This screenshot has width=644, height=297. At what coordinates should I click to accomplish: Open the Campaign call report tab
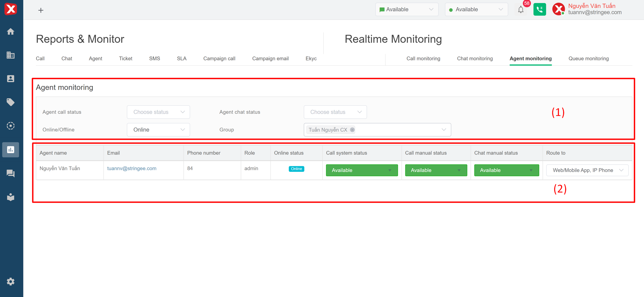(x=219, y=59)
